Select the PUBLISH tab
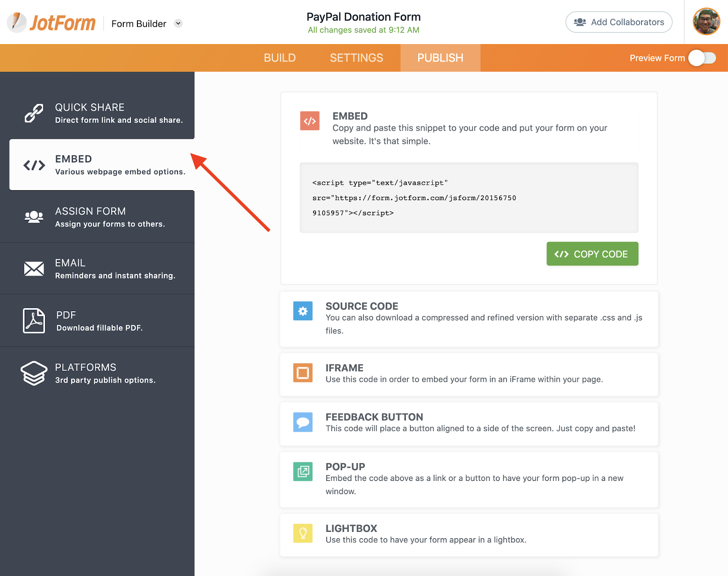The height and width of the screenshot is (576, 728). (440, 58)
